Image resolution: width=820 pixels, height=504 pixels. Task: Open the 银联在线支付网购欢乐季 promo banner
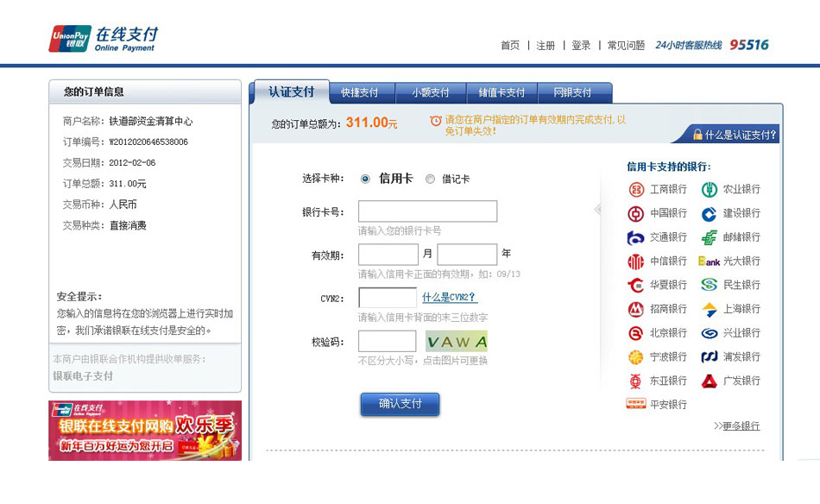(x=145, y=431)
